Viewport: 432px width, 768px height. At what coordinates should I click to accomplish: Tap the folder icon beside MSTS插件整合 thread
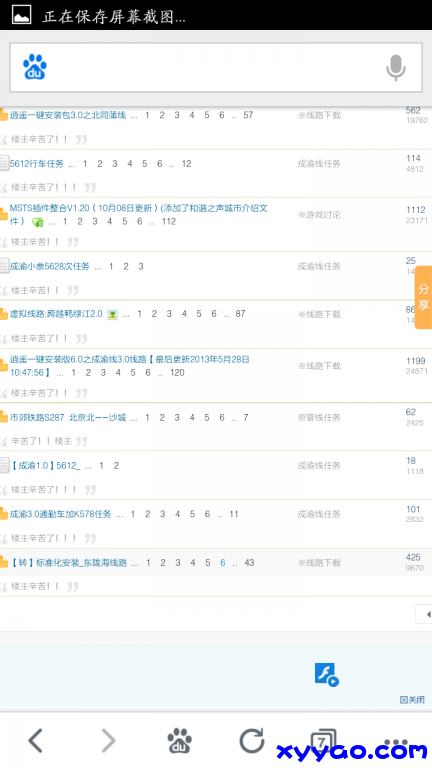tap(4, 215)
